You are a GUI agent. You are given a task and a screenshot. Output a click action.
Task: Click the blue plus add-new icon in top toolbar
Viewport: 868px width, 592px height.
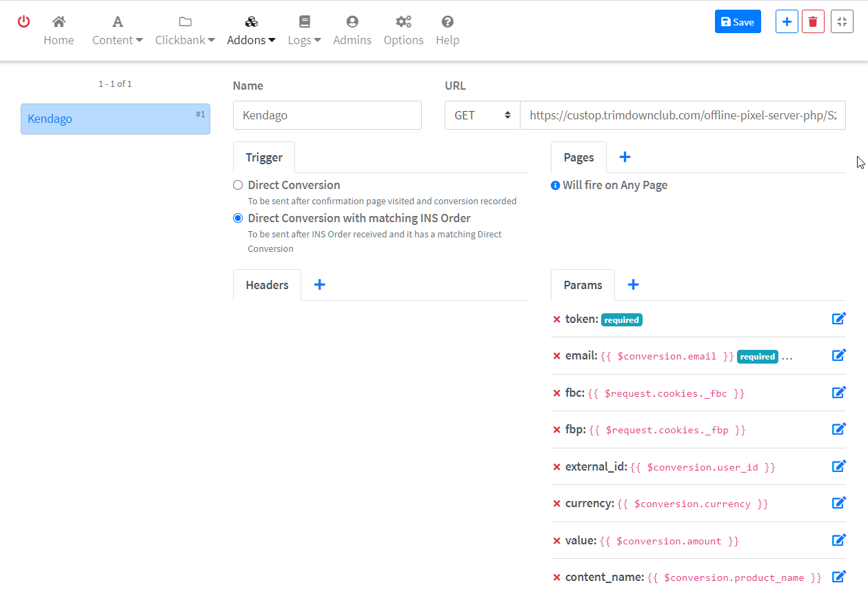pyautogui.click(x=787, y=22)
